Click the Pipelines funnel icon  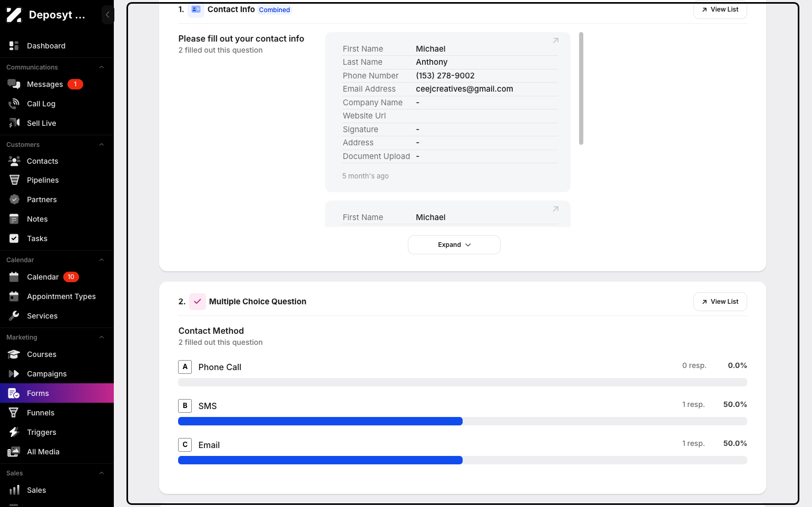[x=14, y=180]
